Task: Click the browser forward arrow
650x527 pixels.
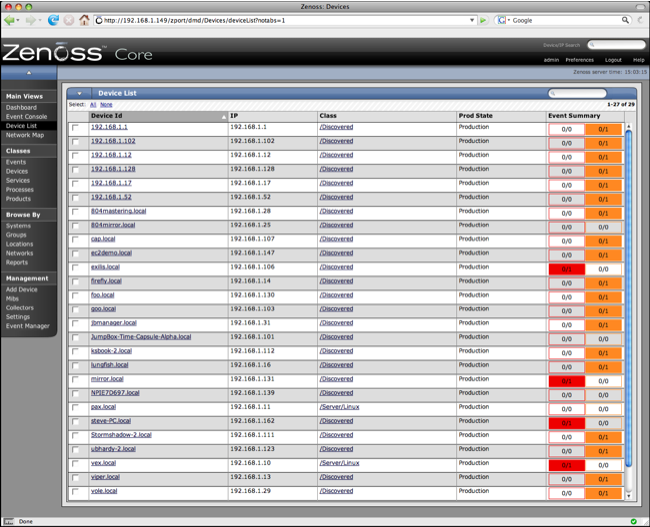Action: point(30,20)
